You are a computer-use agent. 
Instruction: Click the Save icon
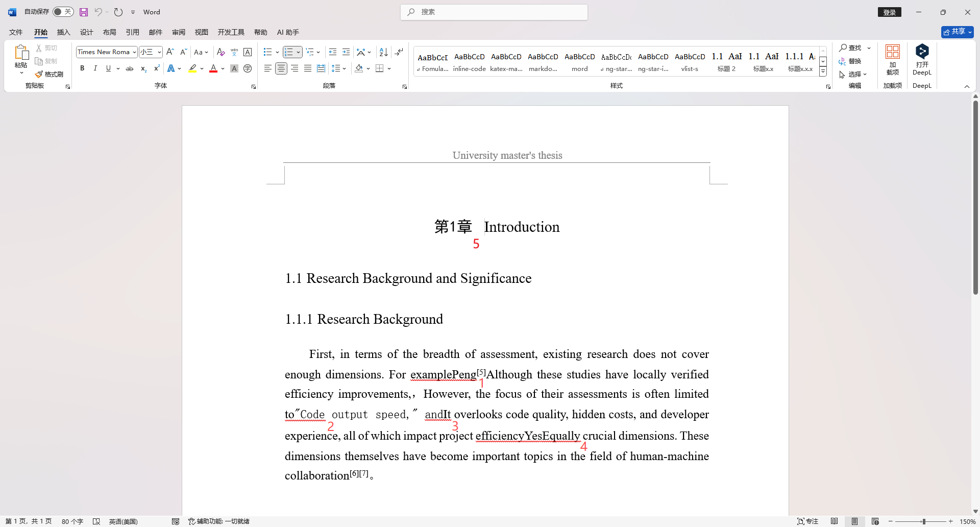[x=84, y=12]
